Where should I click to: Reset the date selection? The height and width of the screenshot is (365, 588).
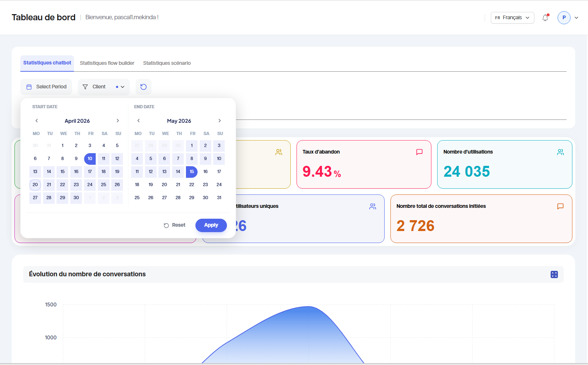(174, 225)
